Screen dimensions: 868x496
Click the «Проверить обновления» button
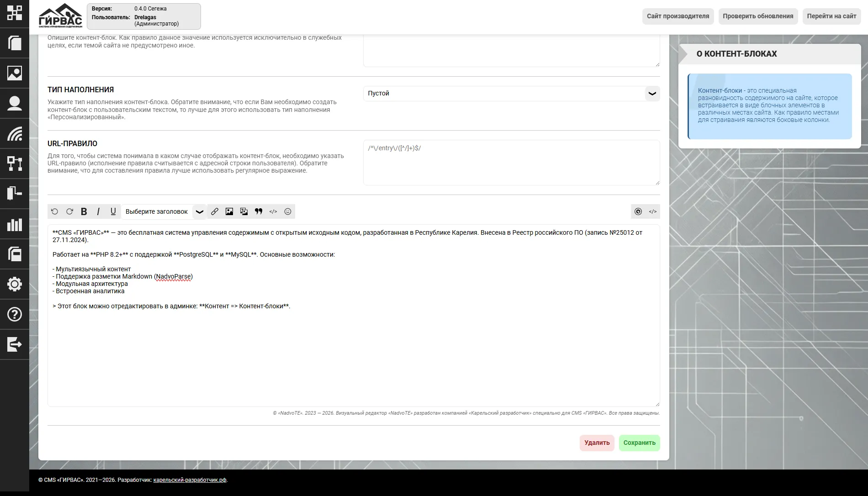point(758,16)
